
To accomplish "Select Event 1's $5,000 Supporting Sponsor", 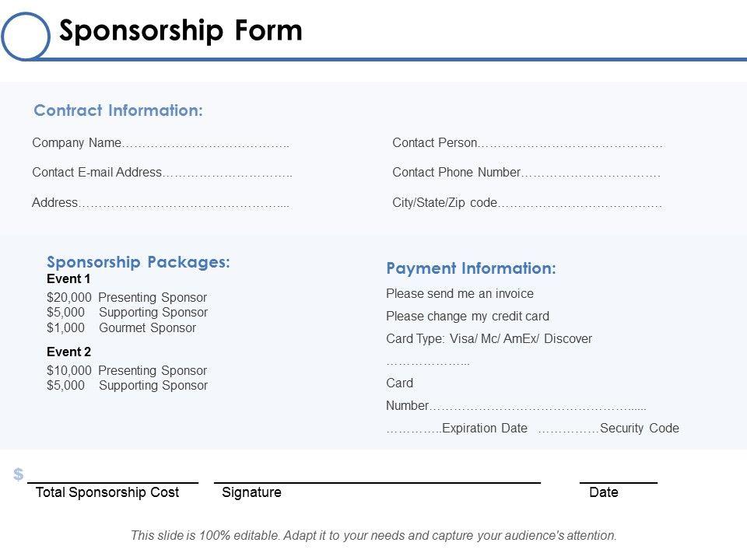I will pyautogui.click(x=127, y=313).
